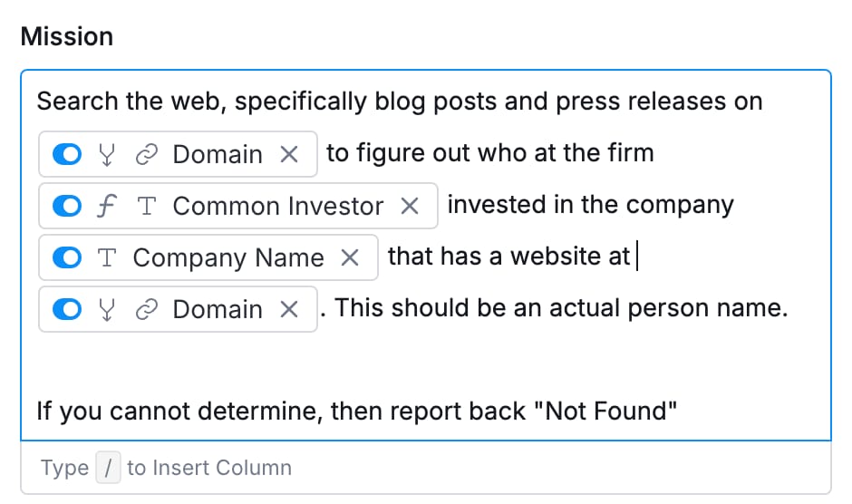Click the text type icon in Company Name chip
Viewport: 852px width, 504px height.
107,257
